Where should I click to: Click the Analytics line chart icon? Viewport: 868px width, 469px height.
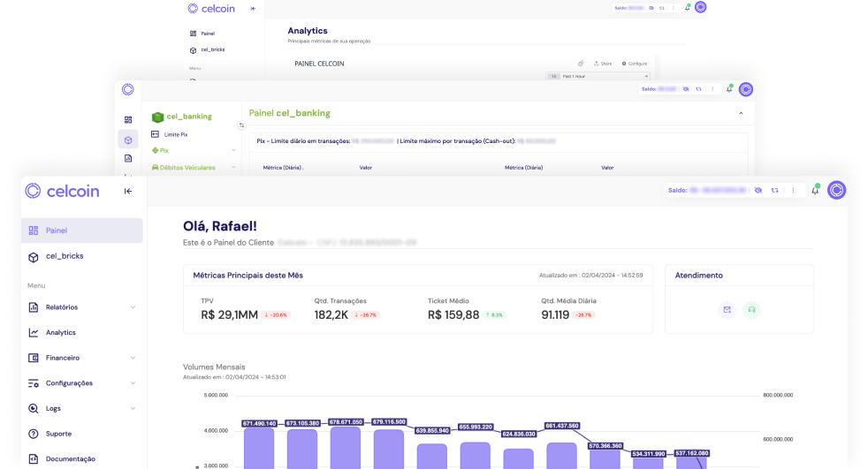tap(34, 332)
